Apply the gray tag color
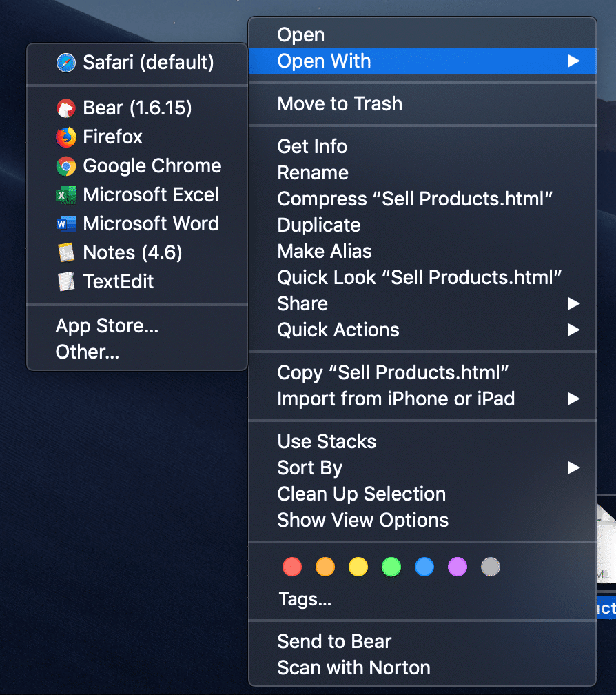 click(x=491, y=567)
